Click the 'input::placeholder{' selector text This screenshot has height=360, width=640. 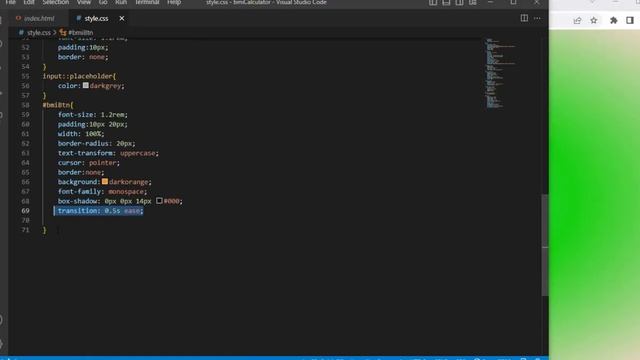pyautogui.click(x=79, y=76)
